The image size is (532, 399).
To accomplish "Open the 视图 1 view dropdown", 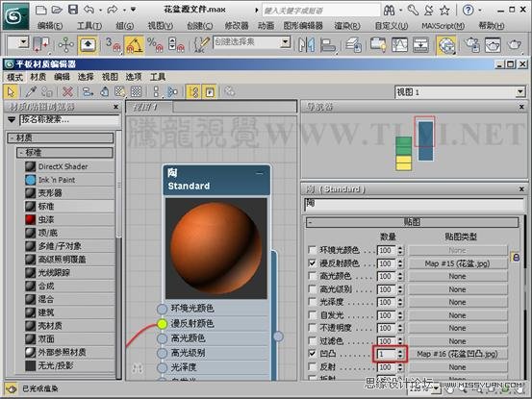I will click(x=520, y=92).
